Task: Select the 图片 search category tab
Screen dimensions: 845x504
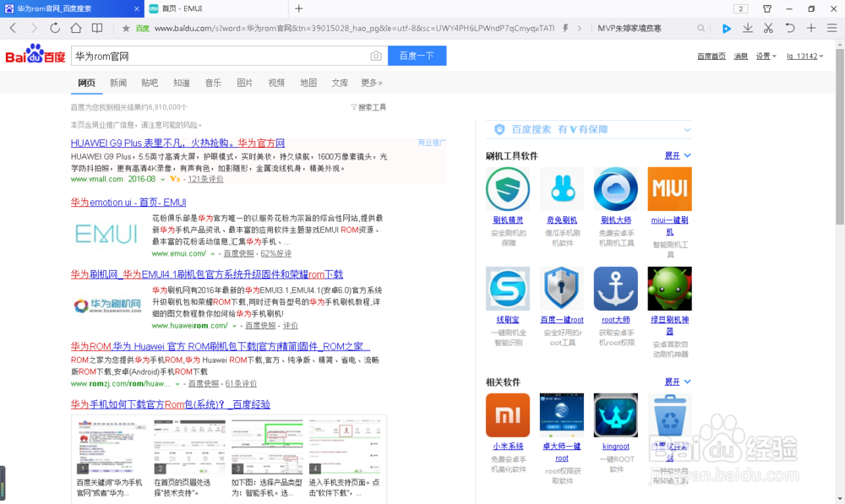Action: tap(245, 82)
